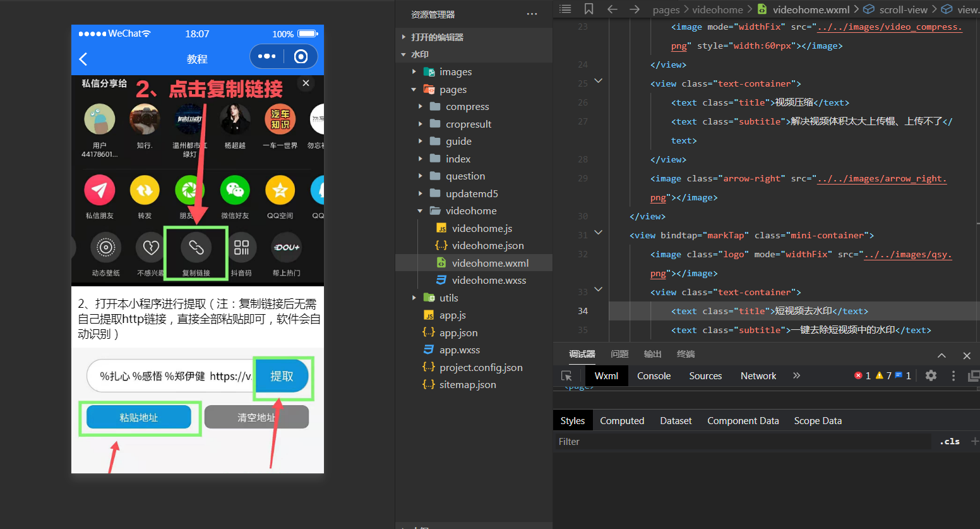
Task: Navigate back with the editor left arrow
Action: pyautogui.click(x=612, y=9)
